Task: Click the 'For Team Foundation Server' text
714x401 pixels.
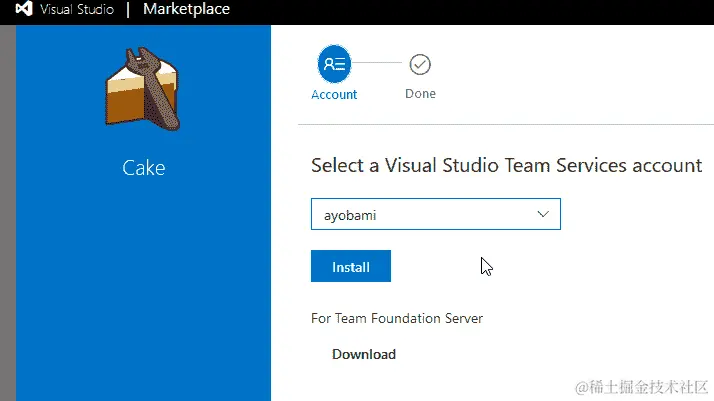Action: (x=397, y=318)
